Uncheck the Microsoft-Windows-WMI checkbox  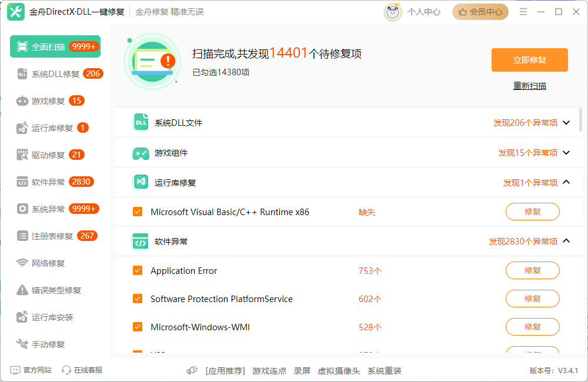(138, 327)
